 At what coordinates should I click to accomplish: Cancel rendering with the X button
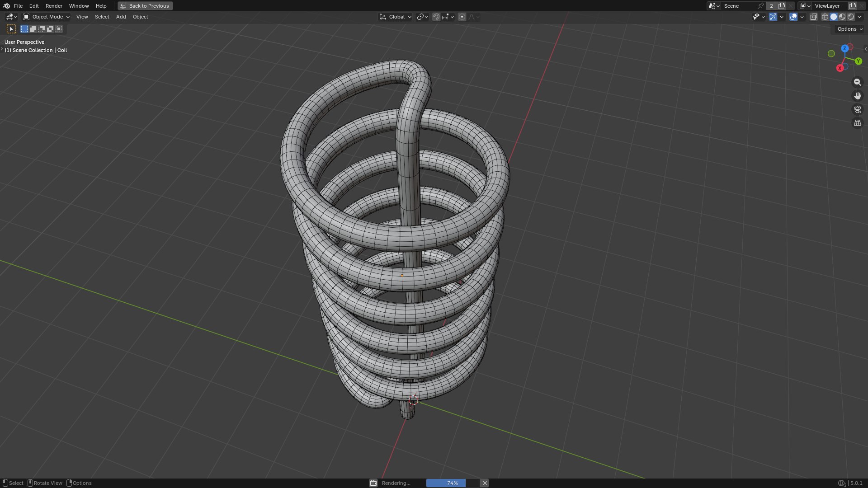485,483
